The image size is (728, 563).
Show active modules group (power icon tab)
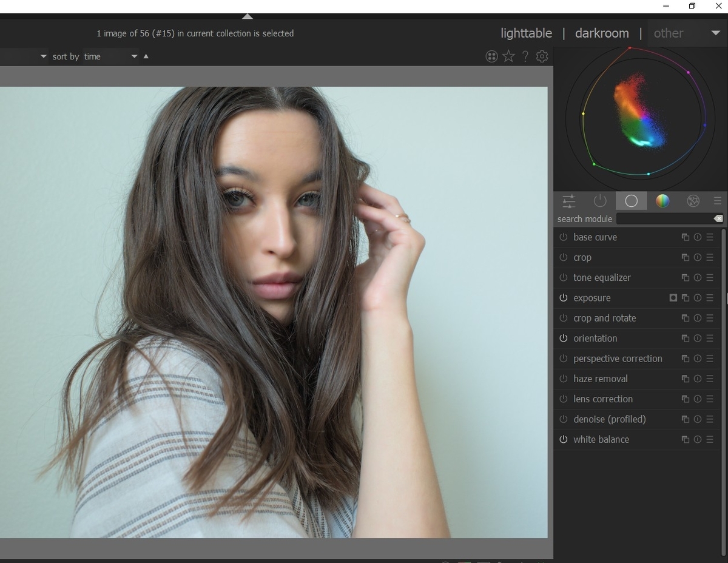click(x=600, y=201)
